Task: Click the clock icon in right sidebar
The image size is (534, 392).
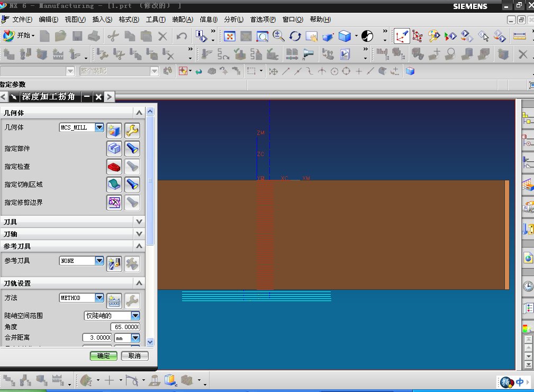Action: (x=528, y=286)
